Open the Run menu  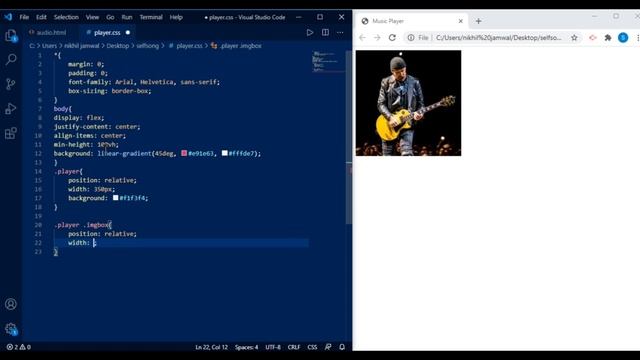(127, 17)
